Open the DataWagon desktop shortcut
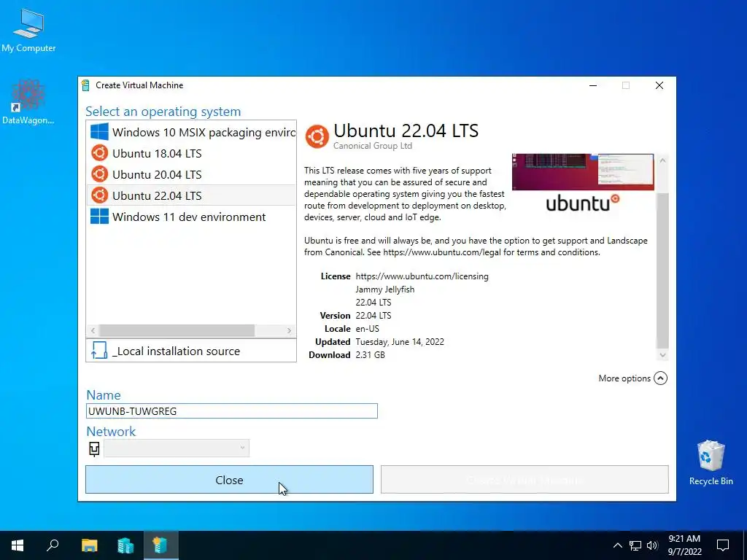 28,102
